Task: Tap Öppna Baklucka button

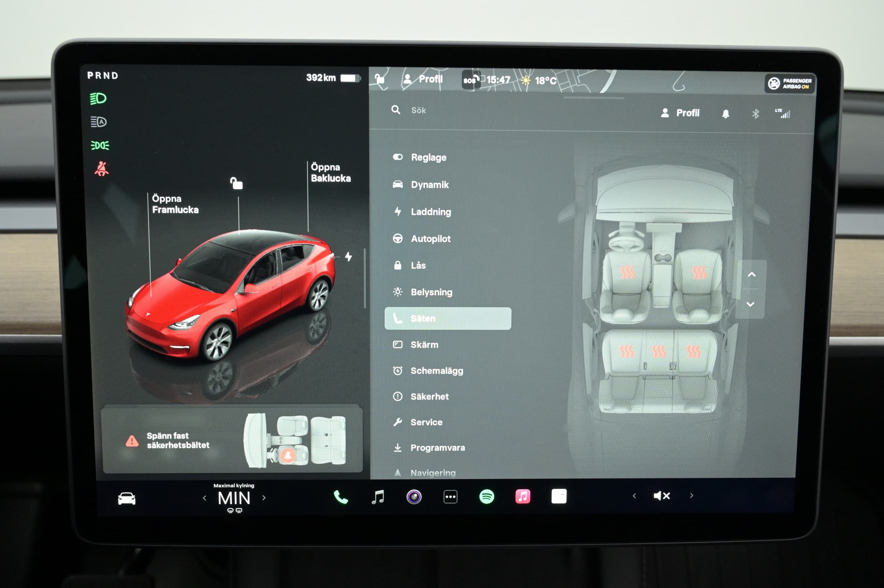Action: point(330,173)
